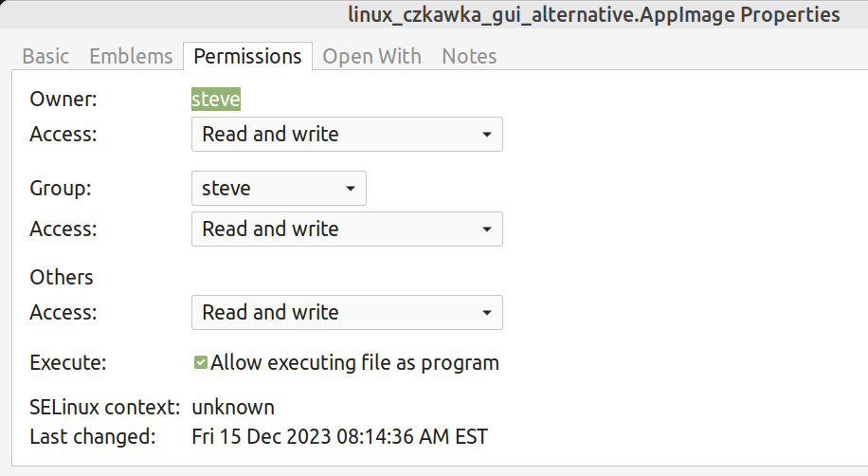
Task: Open the Owner access dropdown
Action: click(346, 134)
